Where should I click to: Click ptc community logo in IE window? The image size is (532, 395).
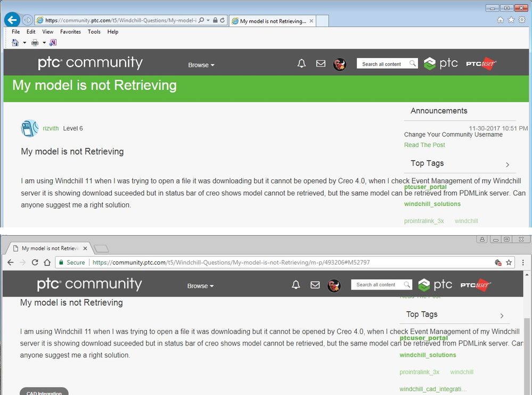(90, 63)
